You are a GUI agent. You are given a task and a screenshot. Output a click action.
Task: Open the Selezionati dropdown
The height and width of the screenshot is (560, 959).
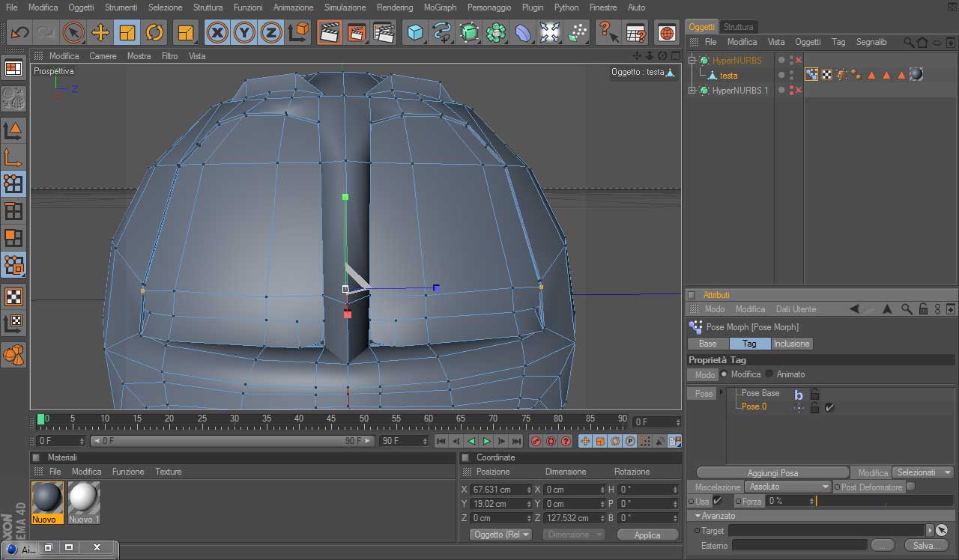click(922, 472)
